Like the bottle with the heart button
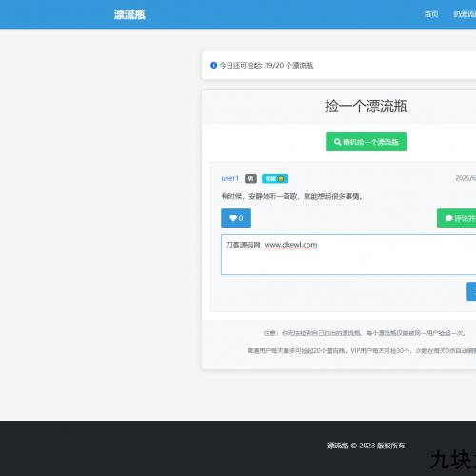This screenshot has height=476, width=476. point(236,218)
